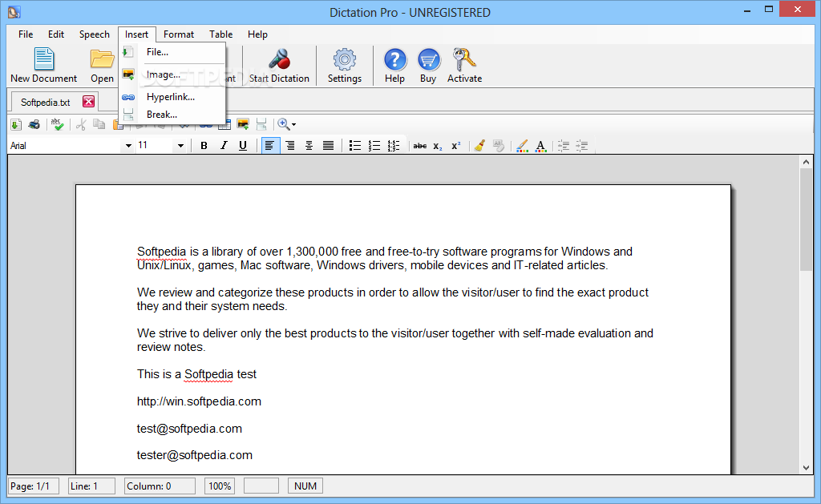Click the Column: 0 status bar field
Viewport: 821px width, 504px height.
click(x=160, y=486)
